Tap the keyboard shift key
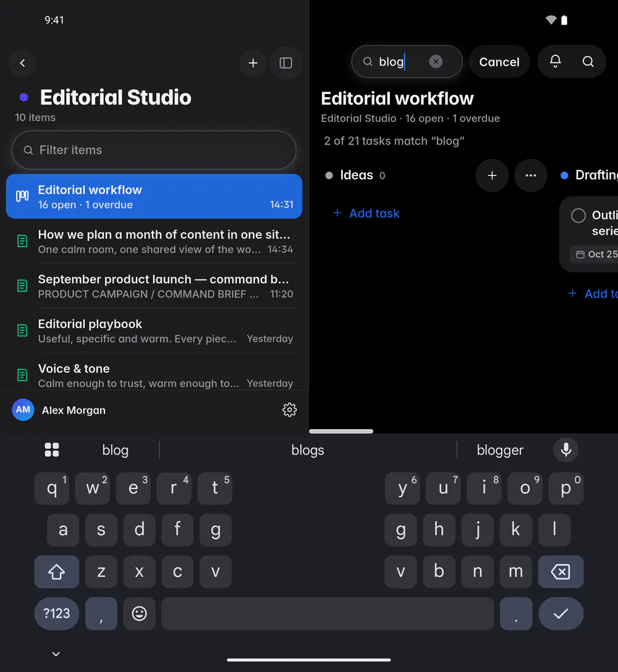 point(56,571)
